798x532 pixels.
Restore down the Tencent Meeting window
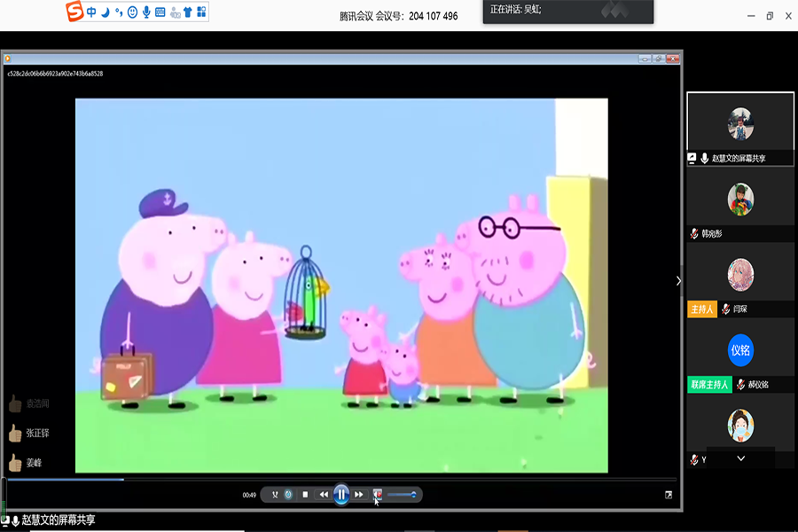pyautogui.click(x=770, y=16)
